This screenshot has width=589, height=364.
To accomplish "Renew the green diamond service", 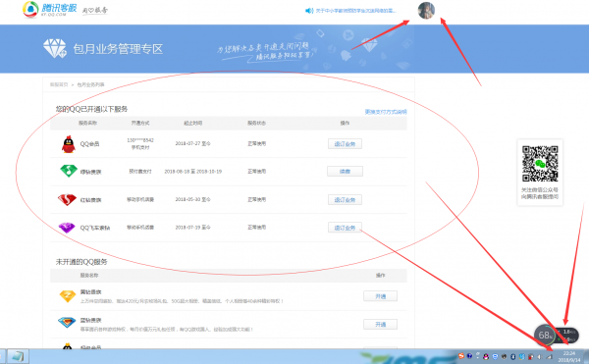I will tap(345, 172).
